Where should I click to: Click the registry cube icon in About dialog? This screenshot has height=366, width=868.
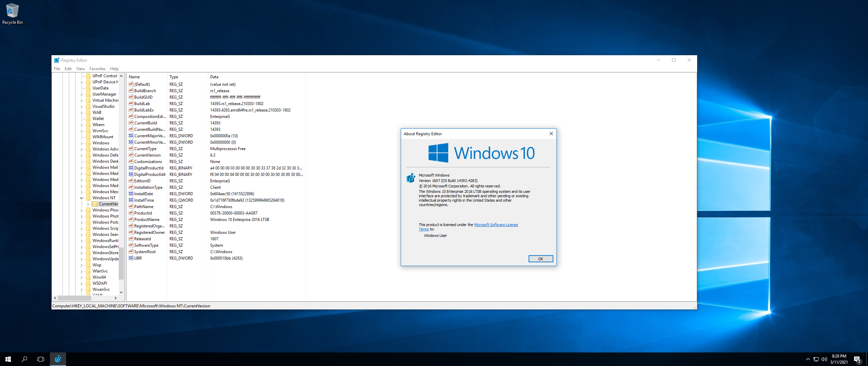click(x=411, y=178)
